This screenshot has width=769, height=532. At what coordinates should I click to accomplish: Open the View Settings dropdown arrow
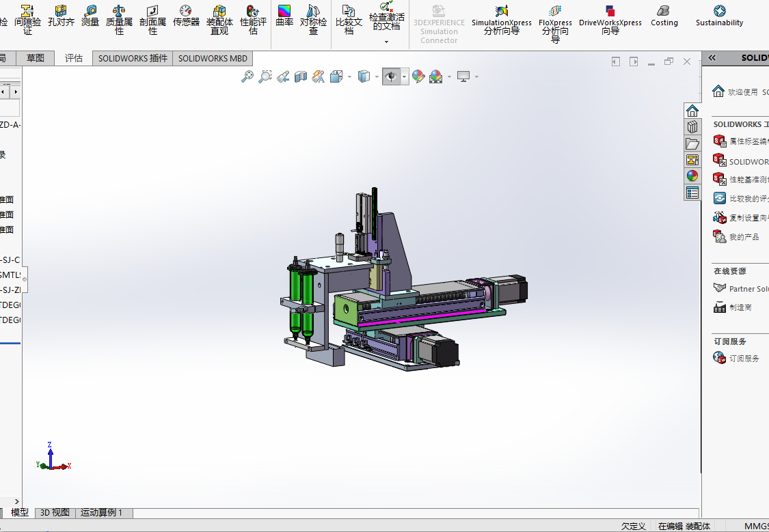pos(476,77)
